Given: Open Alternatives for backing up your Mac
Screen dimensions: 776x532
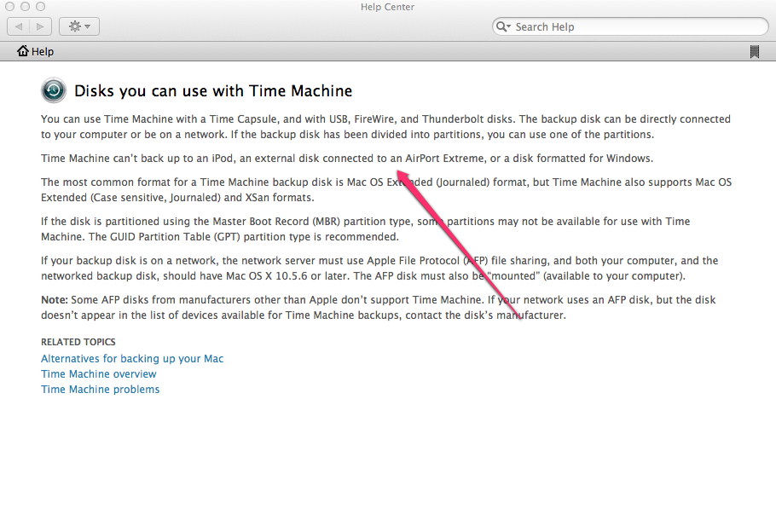Looking at the screenshot, I should pyautogui.click(x=132, y=359).
